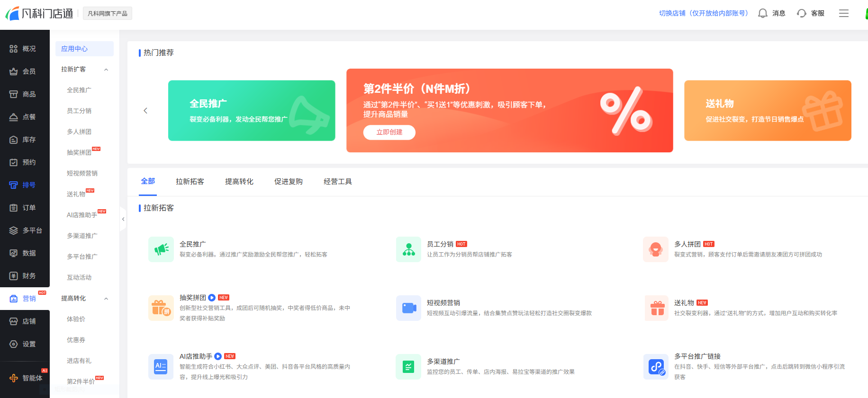Open the 数据 chart icon
The height and width of the screenshot is (398, 868).
point(13,253)
